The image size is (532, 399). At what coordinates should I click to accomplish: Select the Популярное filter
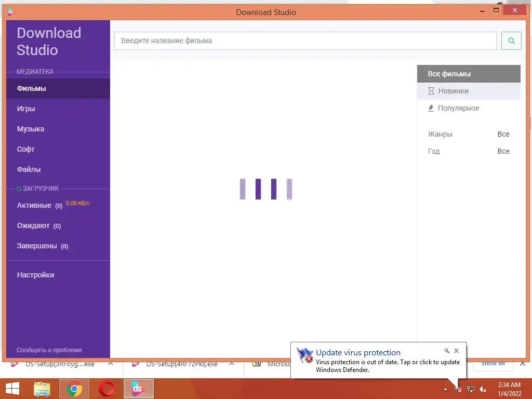click(469, 108)
